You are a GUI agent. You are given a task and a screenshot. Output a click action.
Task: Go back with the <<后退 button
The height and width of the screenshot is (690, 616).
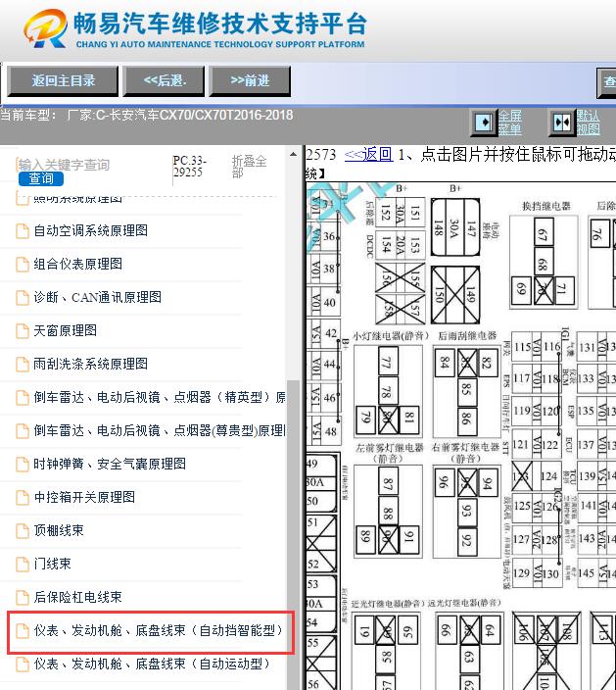pyautogui.click(x=164, y=81)
